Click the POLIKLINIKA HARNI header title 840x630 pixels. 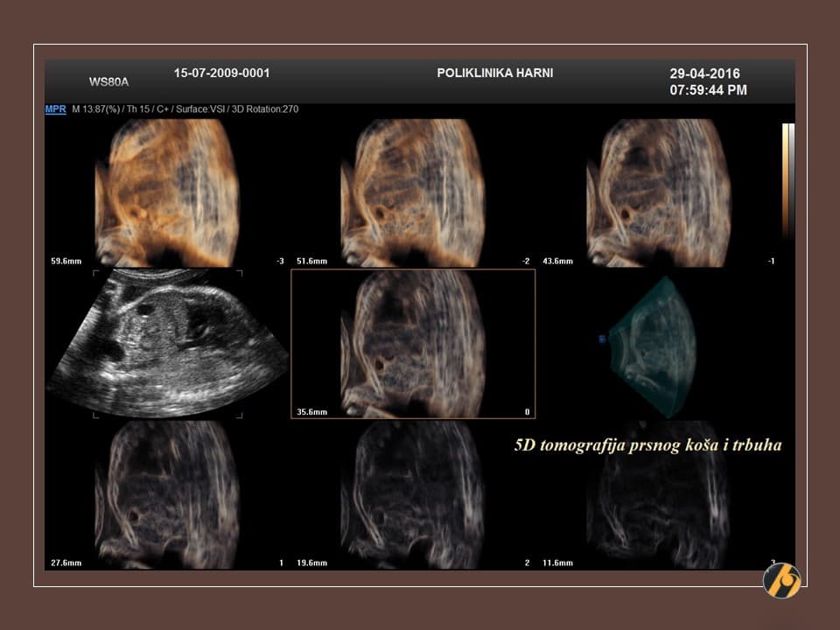click(x=495, y=73)
